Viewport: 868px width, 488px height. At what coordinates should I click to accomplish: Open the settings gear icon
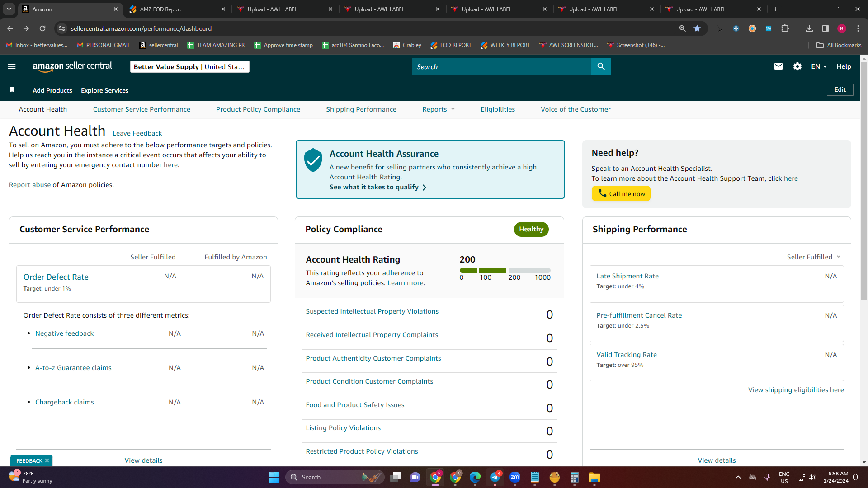tap(797, 66)
